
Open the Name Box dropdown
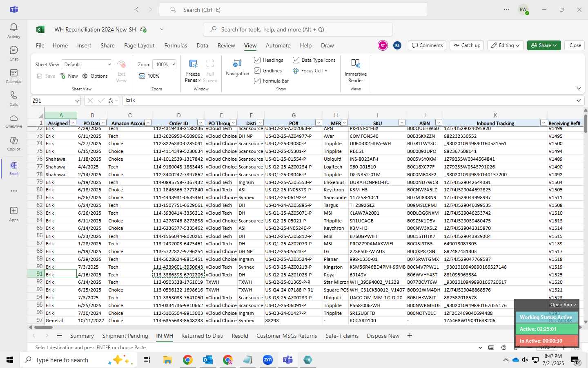77,101
